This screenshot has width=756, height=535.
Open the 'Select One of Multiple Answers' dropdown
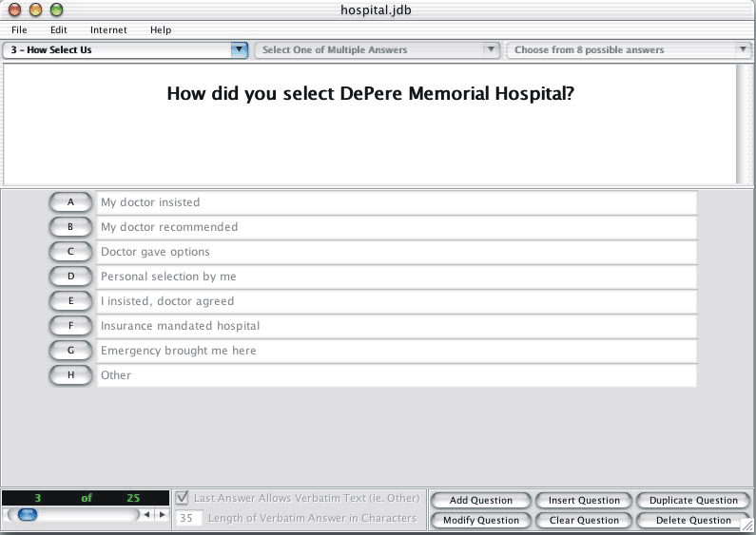click(377, 50)
